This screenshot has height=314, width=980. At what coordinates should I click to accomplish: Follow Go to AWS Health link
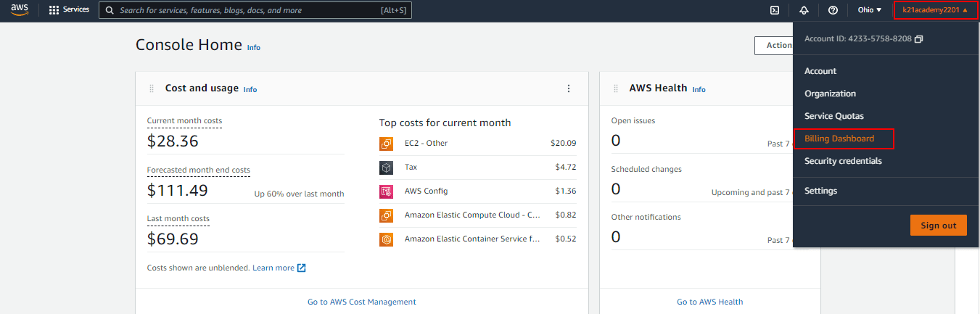click(x=709, y=302)
